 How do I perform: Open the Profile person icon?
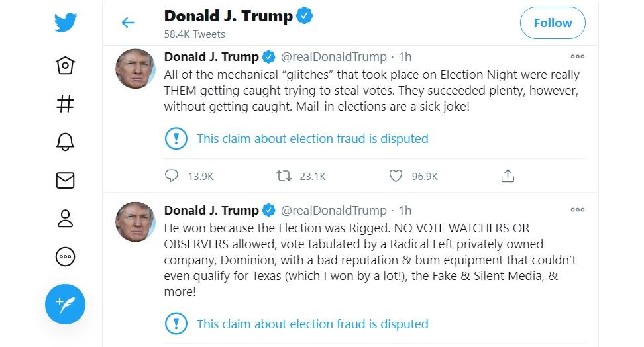pyautogui.click(x=66, y=219)
